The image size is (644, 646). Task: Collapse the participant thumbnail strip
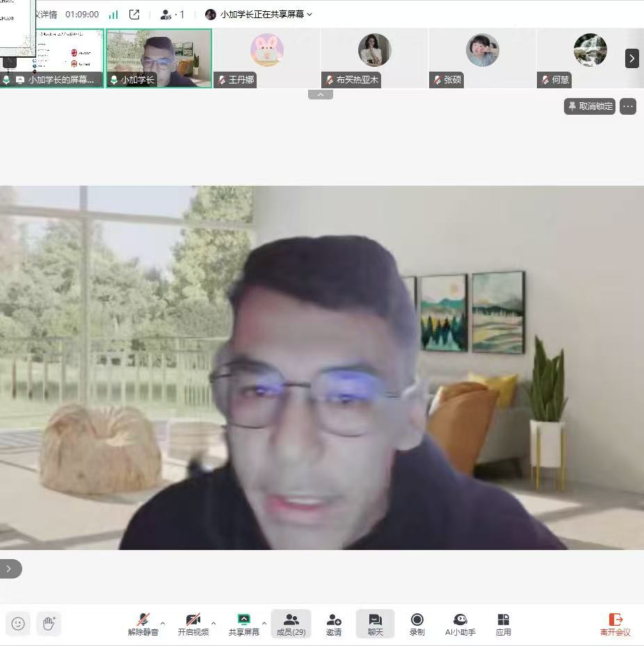pos(320,95)
